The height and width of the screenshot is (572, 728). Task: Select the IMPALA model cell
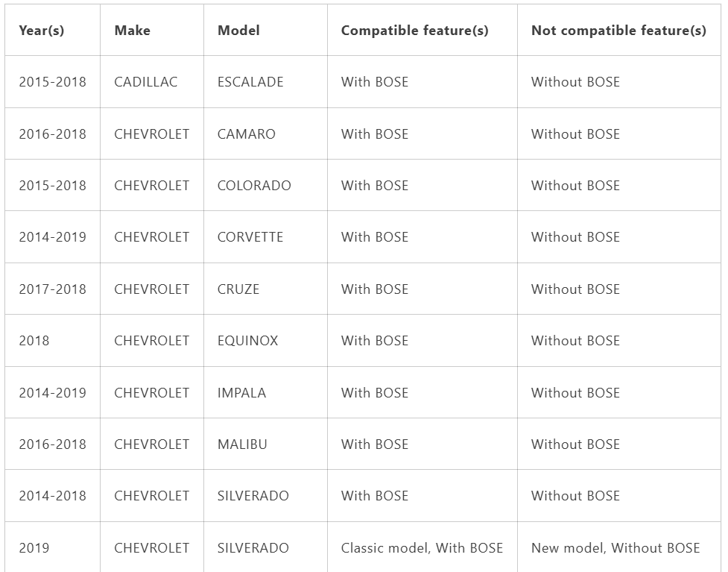click(241, 393)
